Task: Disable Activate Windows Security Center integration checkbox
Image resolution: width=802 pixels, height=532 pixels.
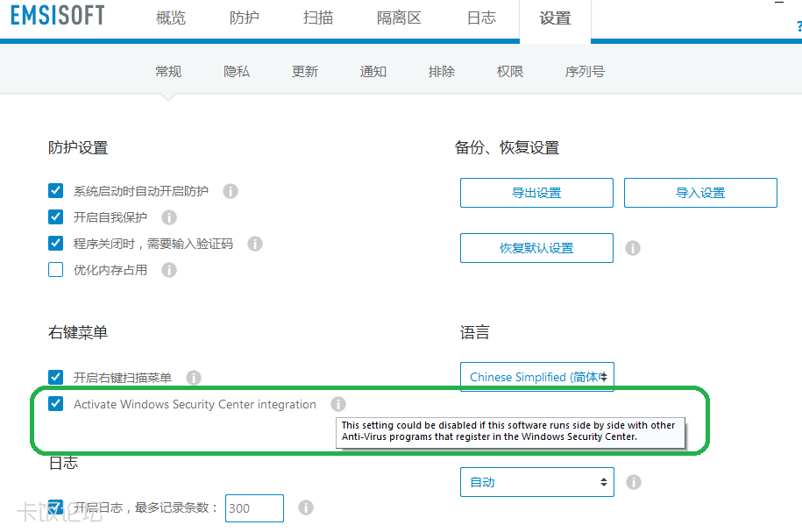Action: 56,404
